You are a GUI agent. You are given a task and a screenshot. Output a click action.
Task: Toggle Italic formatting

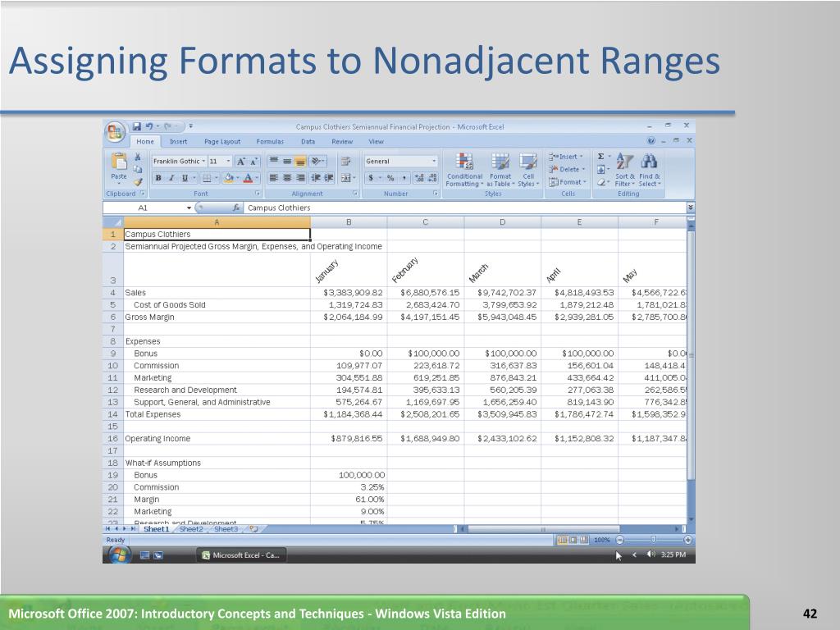171,178
